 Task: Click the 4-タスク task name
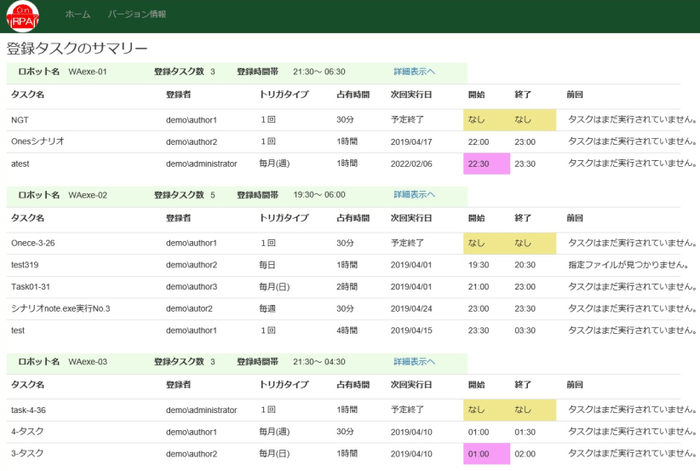(x=28, y=432)
